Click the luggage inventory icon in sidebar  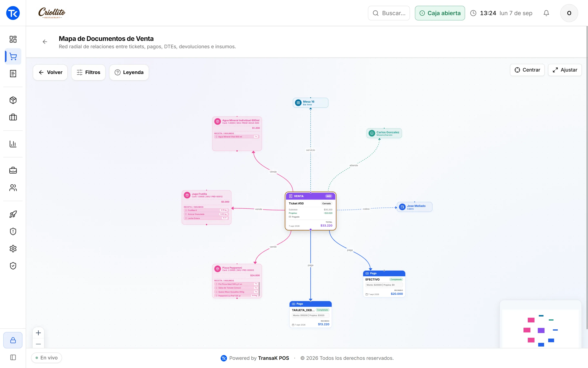[x=13, y=117]
